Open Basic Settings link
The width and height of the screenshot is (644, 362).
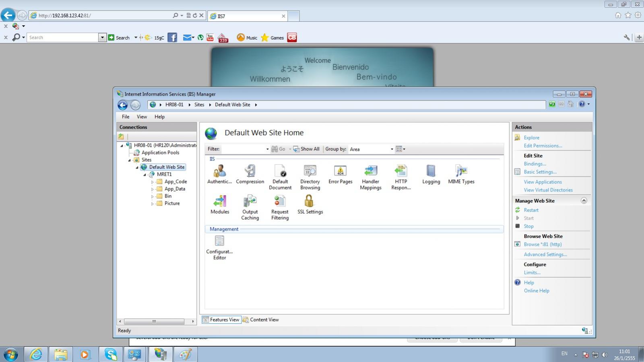coord(540,172)
